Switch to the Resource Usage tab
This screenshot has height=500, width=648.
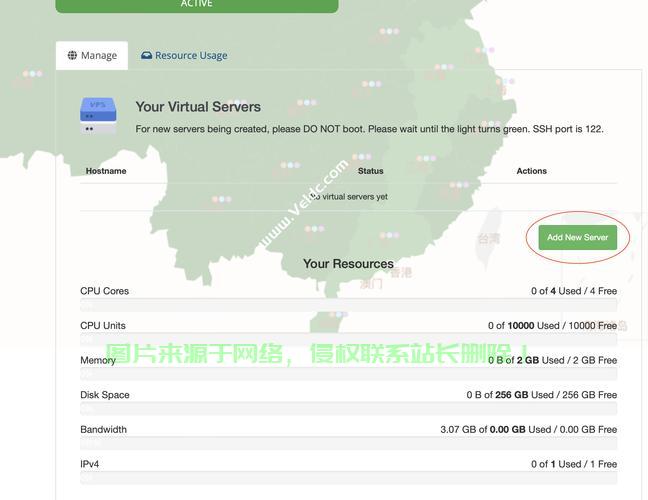(x=184, y=55)
